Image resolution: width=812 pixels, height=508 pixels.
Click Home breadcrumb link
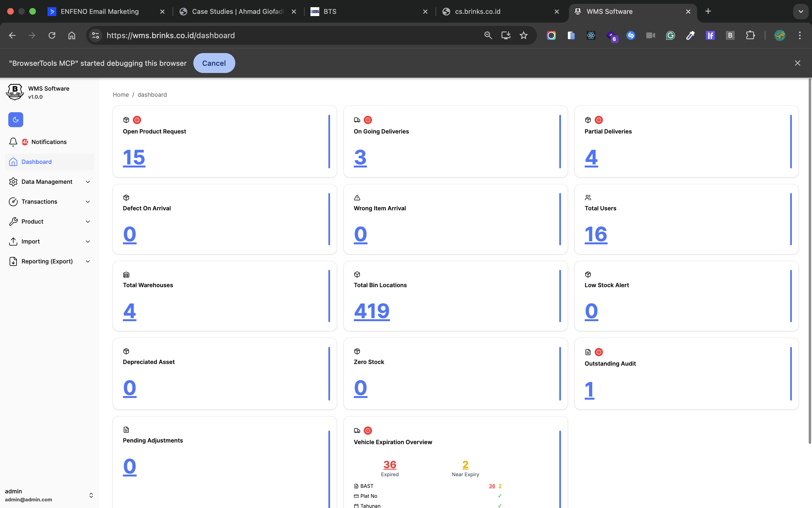[x=120, y=95]
